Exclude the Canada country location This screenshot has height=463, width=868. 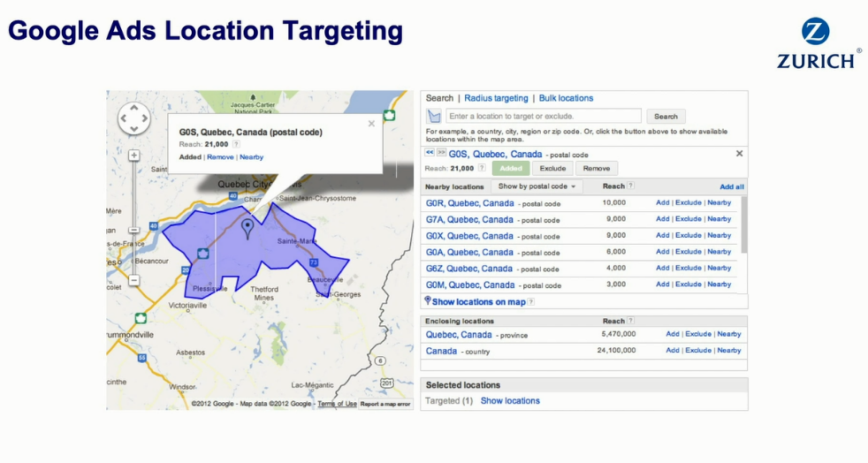(x=698, y=350)
